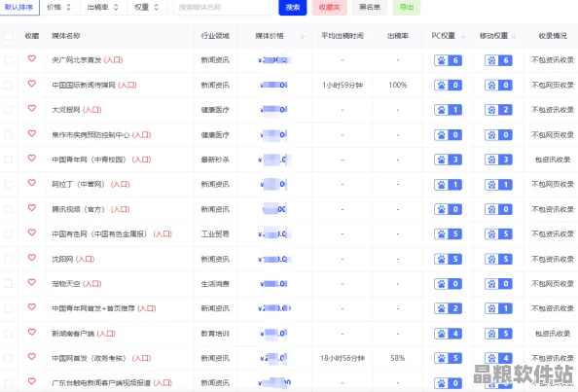Click mobile weight badge in 中国有色网 row
Image resolution: width=578 pixels, height=392 pixels.
point(498,234)
